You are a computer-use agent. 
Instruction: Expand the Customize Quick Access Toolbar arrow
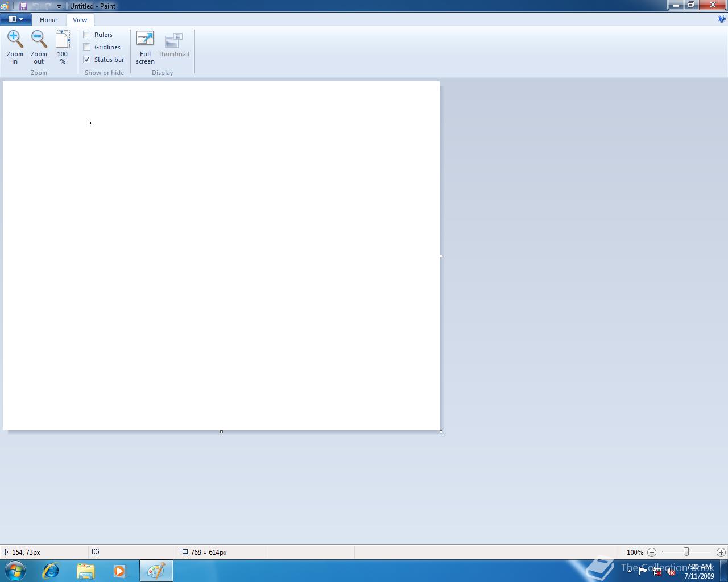59,6
